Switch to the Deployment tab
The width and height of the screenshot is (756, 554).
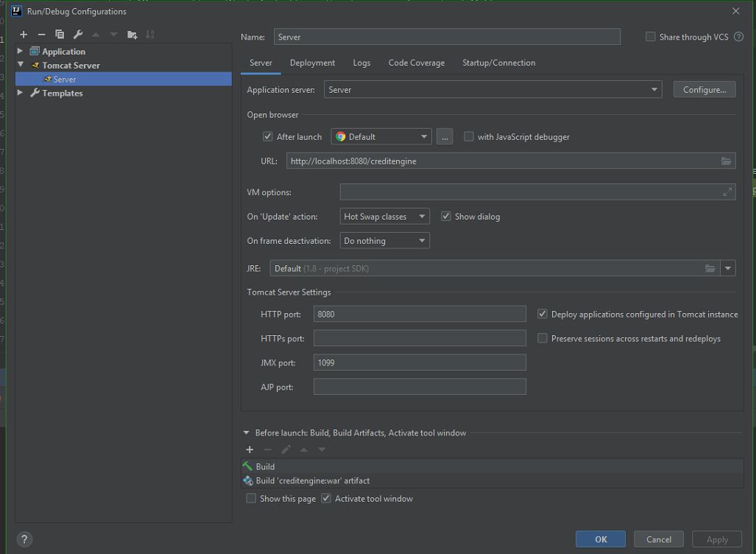coord(312,63)
